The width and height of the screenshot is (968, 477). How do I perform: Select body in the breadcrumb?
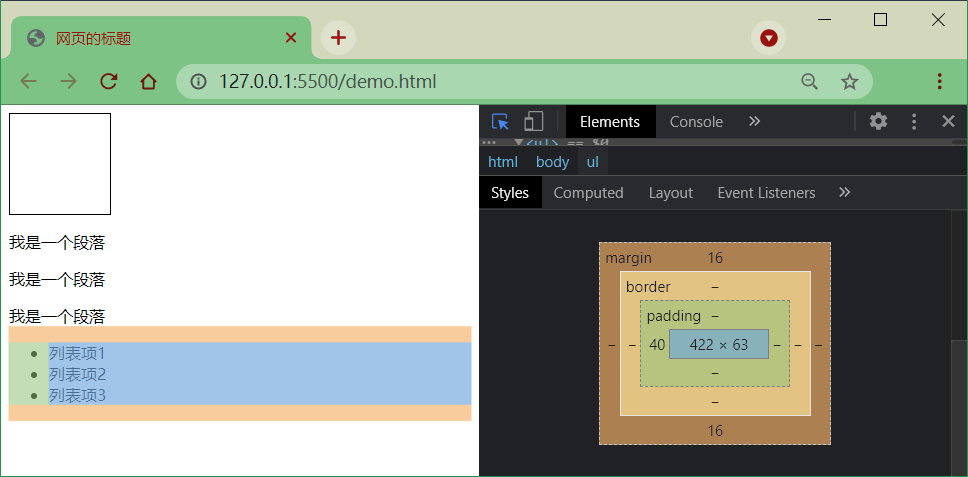[x=553, y=162]
